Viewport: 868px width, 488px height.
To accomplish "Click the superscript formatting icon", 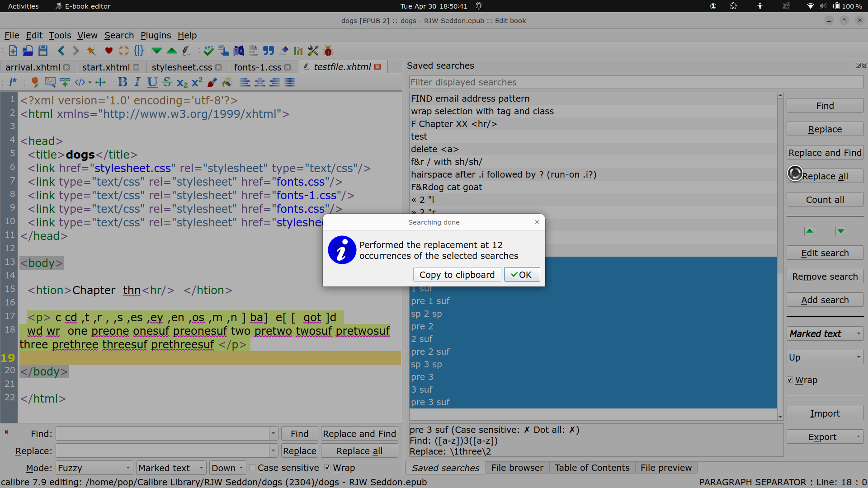I will click(197, 82).
